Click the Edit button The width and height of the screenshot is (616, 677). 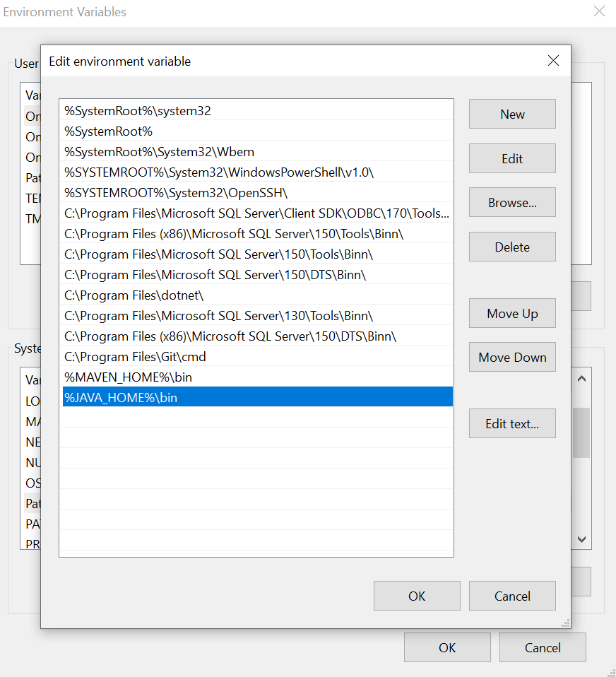(x=512, y=158)
